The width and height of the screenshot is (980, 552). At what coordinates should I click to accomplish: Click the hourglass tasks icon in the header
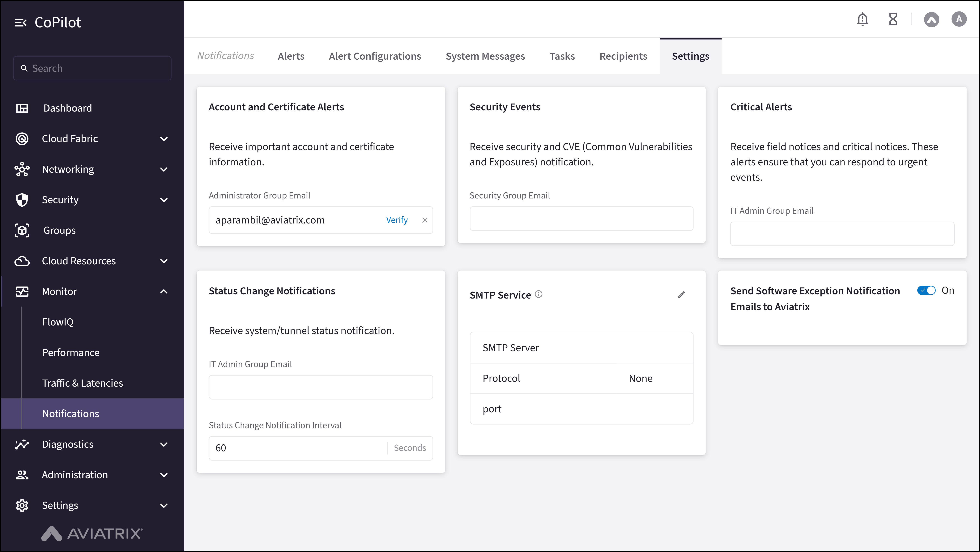893,19
